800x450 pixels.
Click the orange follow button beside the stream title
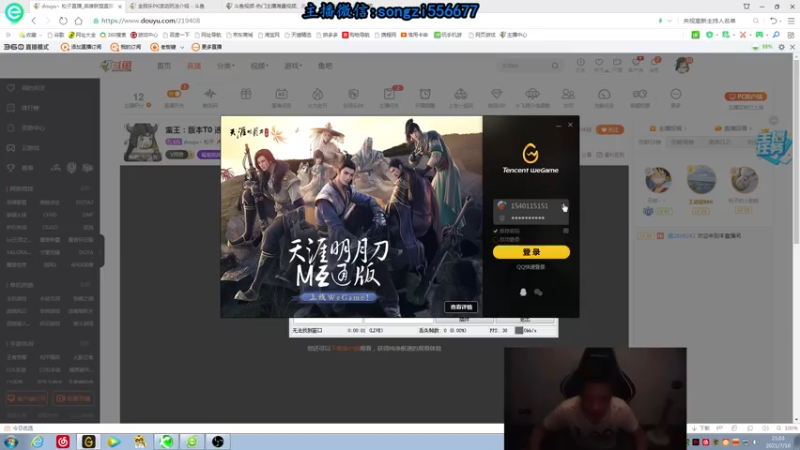pyautogui.click(x=610, y=130)
